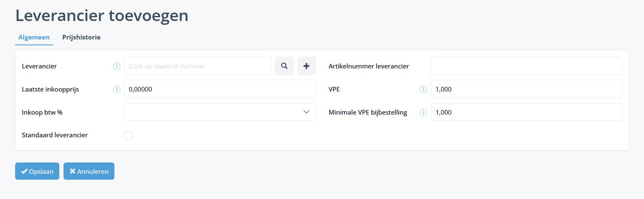Click the Artikelnummer leverancier input field
Image resolution: width=644 pixels, height=199 pixels.
527,66
